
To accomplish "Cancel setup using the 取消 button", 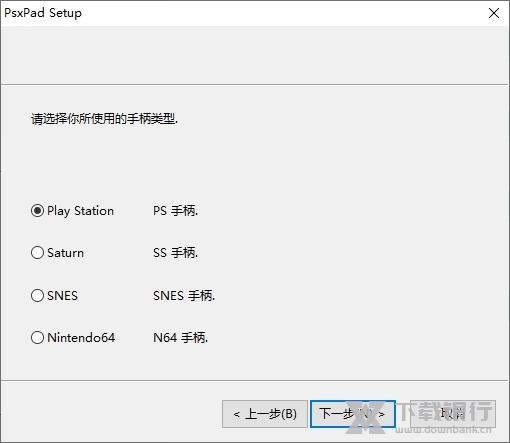I will coord(453,414).
